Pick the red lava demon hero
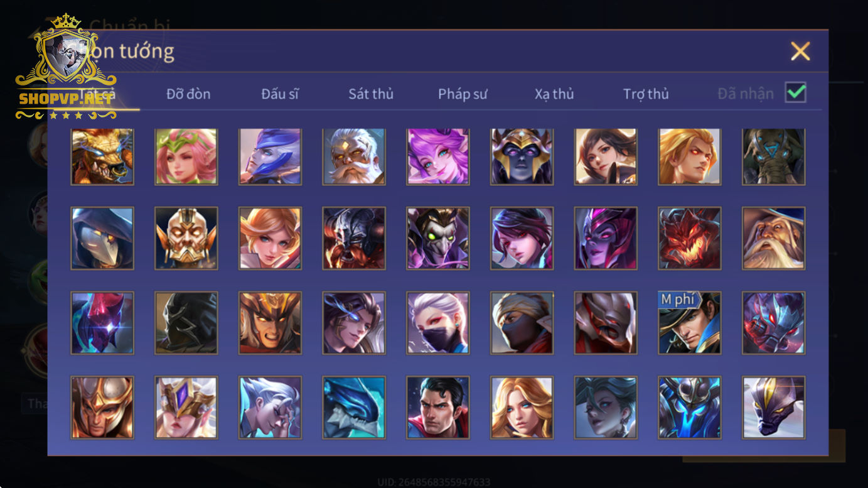 coord(689,239)
